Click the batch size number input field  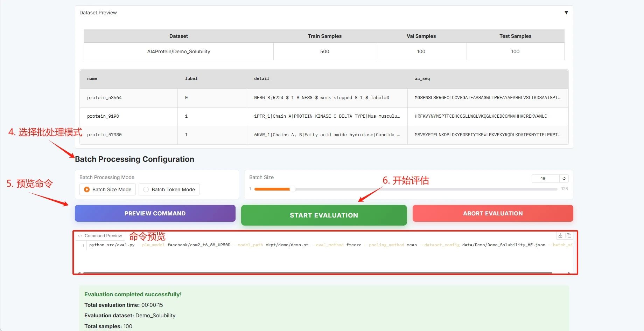pyautogui.click(x=545, y=179)
